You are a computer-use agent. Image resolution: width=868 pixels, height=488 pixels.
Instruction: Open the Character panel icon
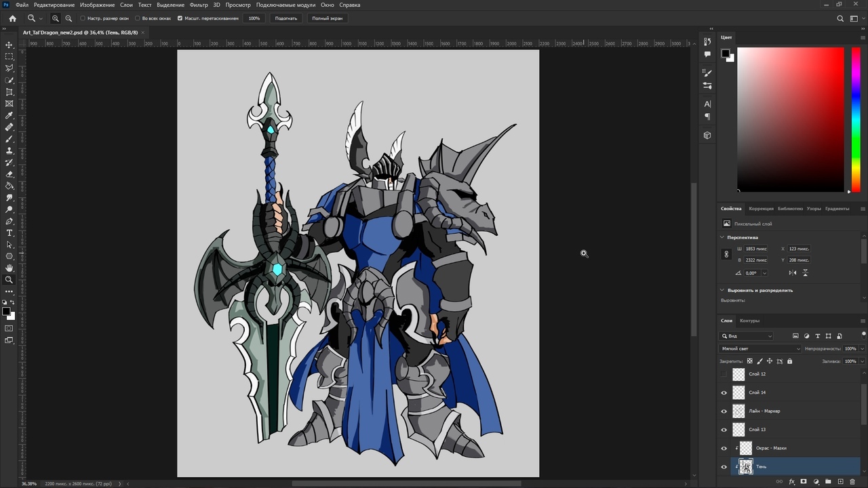pyautogui.click(x=707, y=104)
